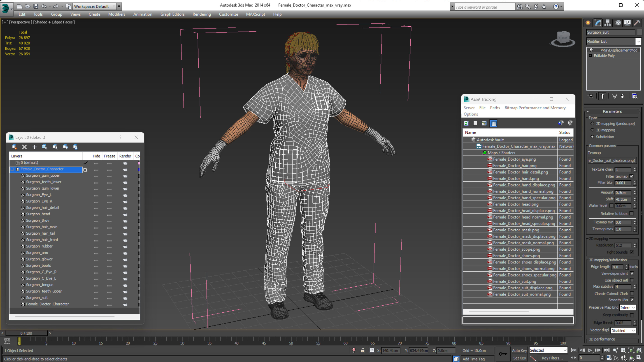Viewport: 644px width, 362px height.
Task: Open the Paths menu in Asset Tracking
Action: pyautogui.click(x=495, y=108)
